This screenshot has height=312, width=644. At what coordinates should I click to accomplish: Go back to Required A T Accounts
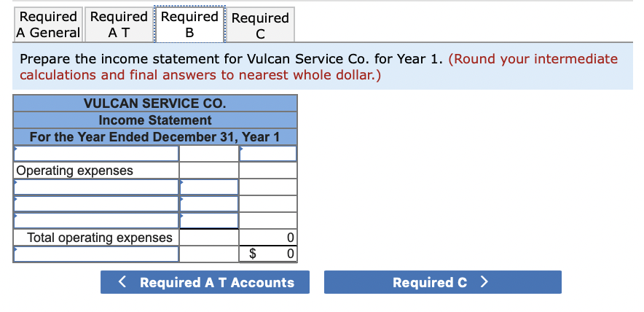click(x=205, y=282)
